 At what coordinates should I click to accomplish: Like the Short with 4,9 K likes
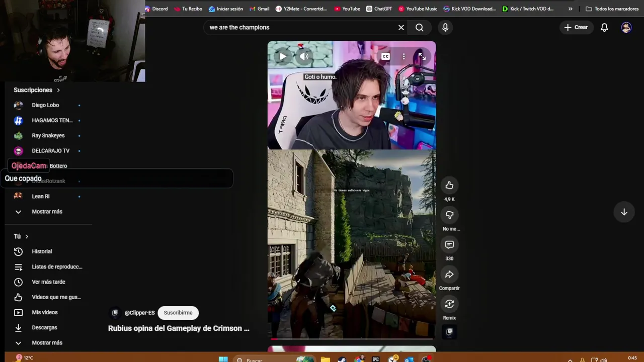coord(449,186)
